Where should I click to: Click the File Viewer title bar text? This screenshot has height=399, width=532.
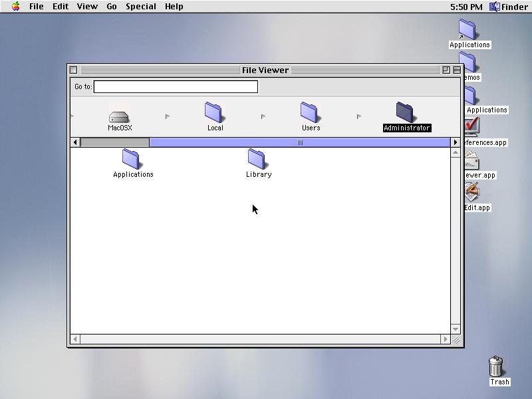pos(265,70)
